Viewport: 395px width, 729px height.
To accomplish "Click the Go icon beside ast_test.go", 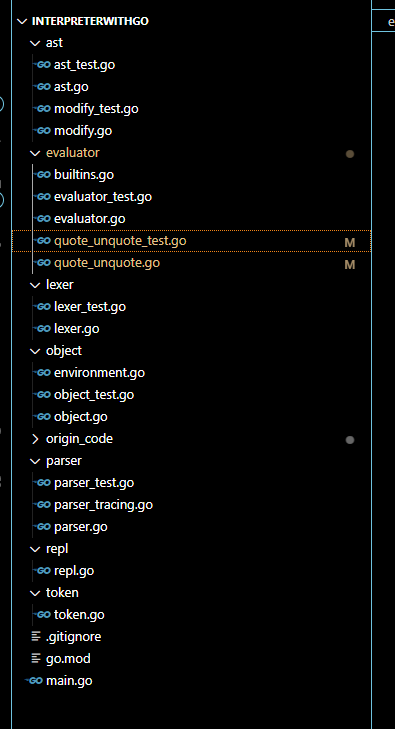I will pos(43,65).
